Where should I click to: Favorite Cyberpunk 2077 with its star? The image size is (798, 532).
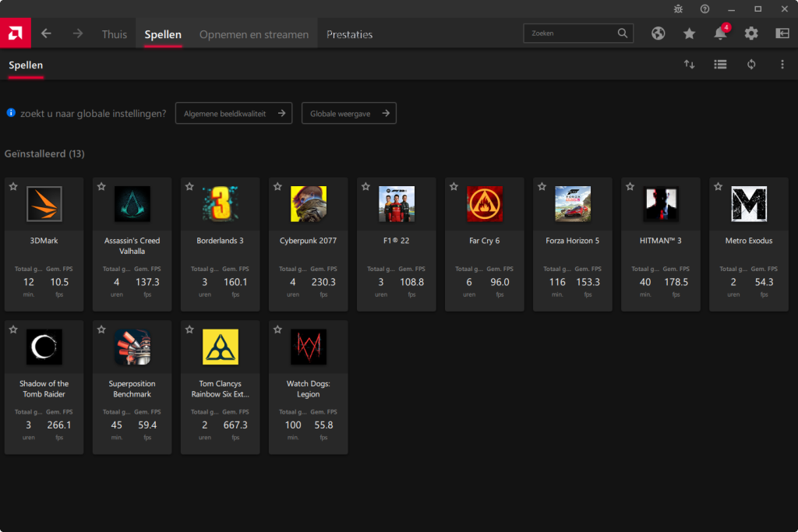277,187
